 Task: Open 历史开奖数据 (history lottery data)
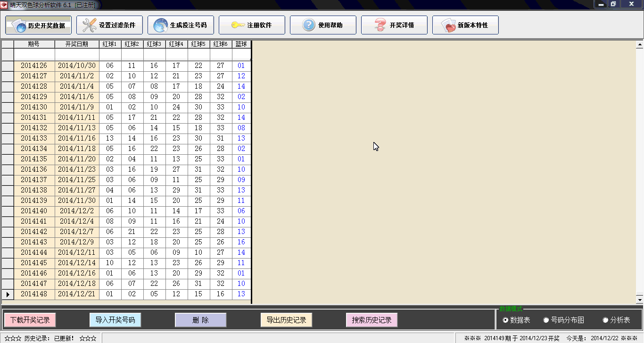[x=38, y=25]
